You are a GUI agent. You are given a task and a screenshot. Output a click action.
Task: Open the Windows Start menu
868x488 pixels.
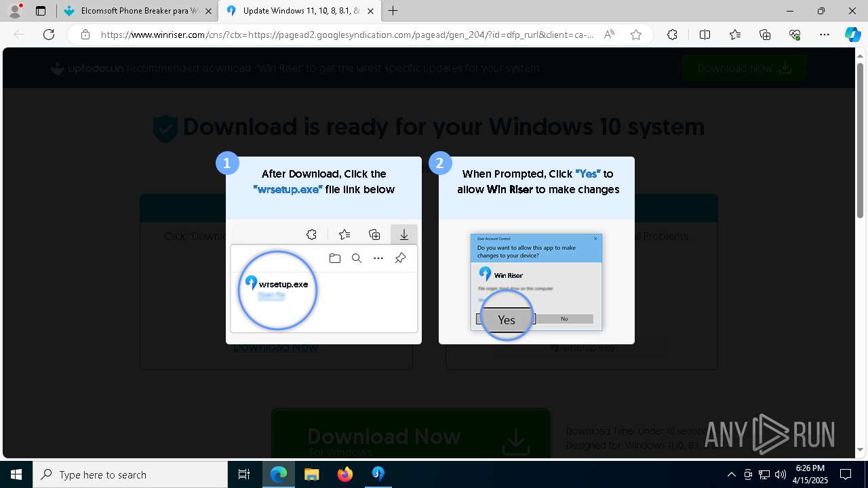(x=16, y=474)
